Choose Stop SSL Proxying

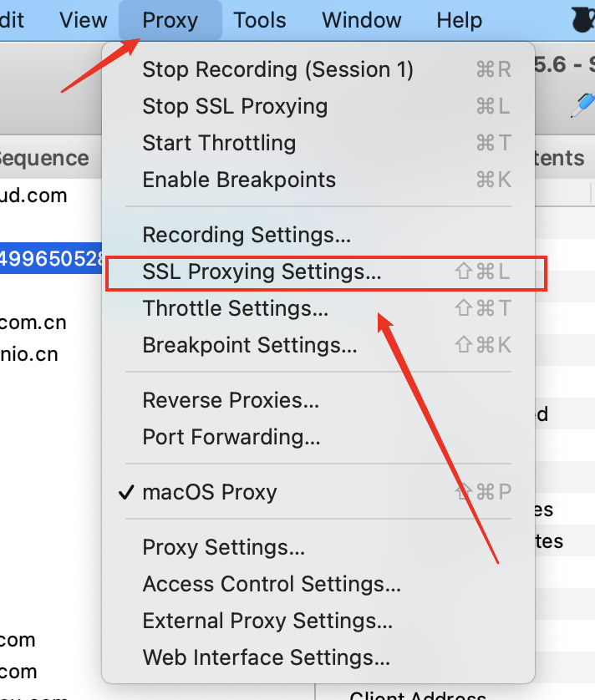(x=235, y=106)
